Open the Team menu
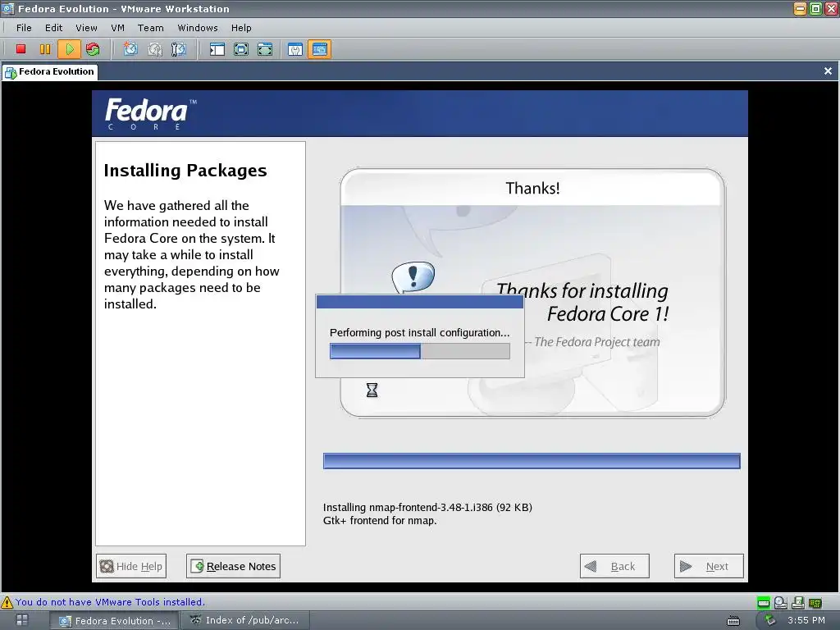Viewport: 840px width, 630px height. (151, 28)
